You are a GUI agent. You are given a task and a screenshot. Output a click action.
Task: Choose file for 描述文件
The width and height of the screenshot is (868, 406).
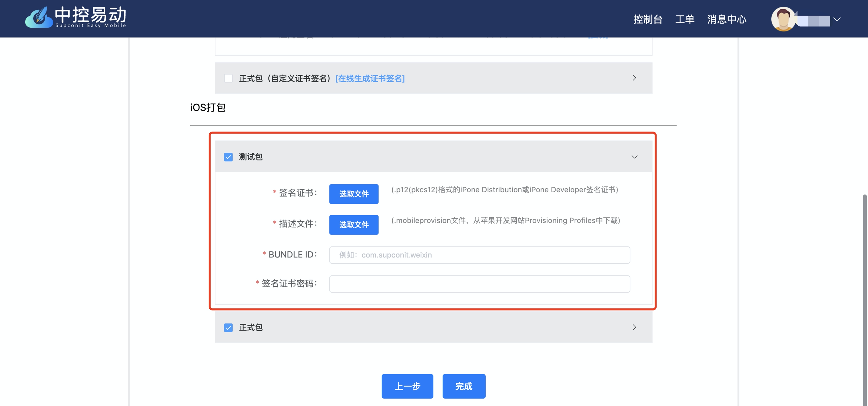pyautogui.click(x=354, y=225)
